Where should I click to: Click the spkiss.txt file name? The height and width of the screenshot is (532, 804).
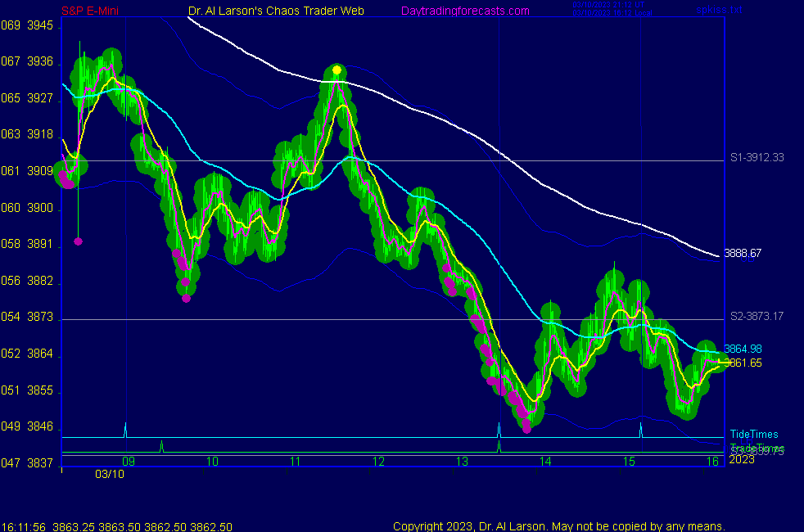(719, 9)
